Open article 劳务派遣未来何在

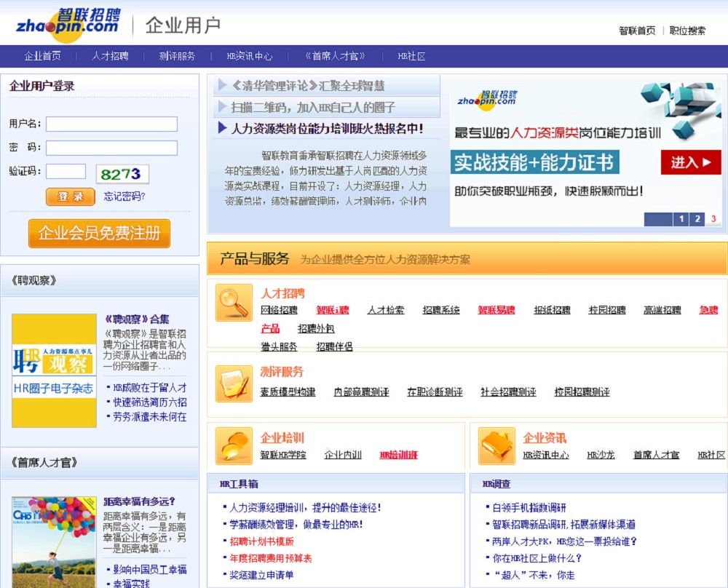150,417
